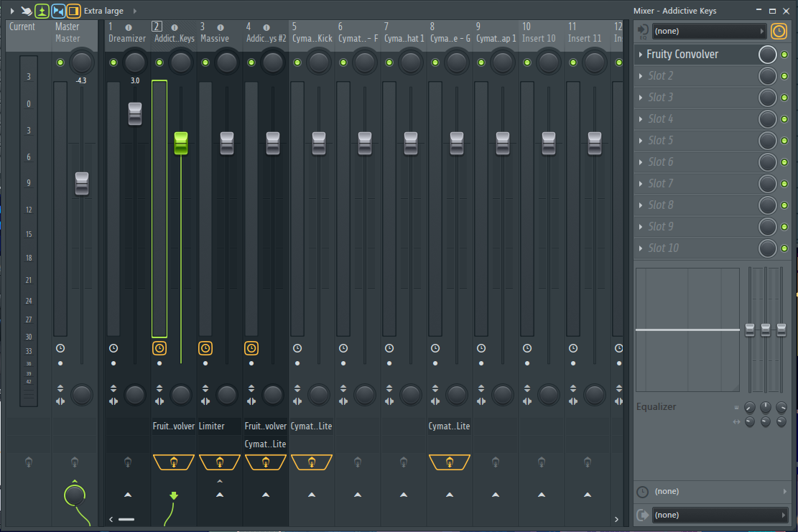Open the mixer options menu arrow
The height and width of the screenshot is (532, 798).
point(11,11)
